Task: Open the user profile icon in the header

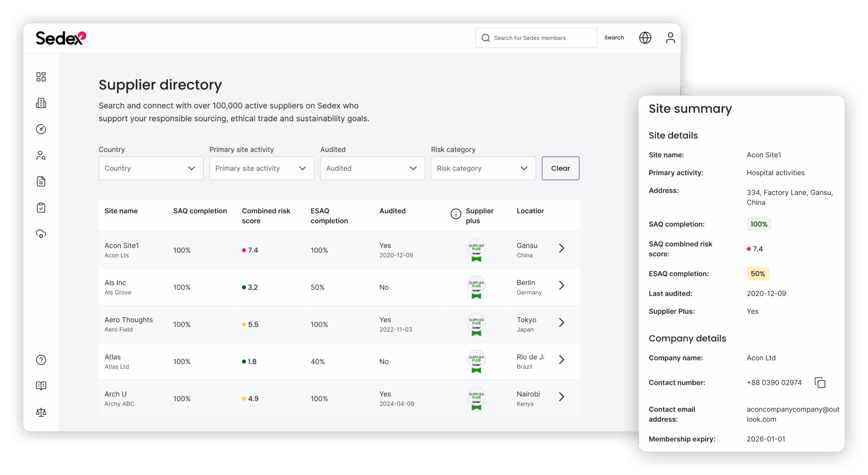Action: point(670,38)
